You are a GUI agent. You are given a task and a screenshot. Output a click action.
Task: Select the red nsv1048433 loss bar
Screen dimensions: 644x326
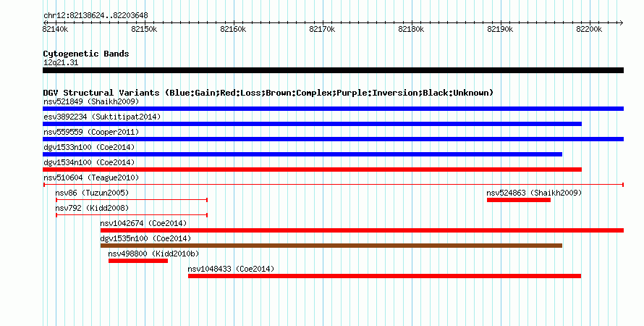tap(384, 276)
